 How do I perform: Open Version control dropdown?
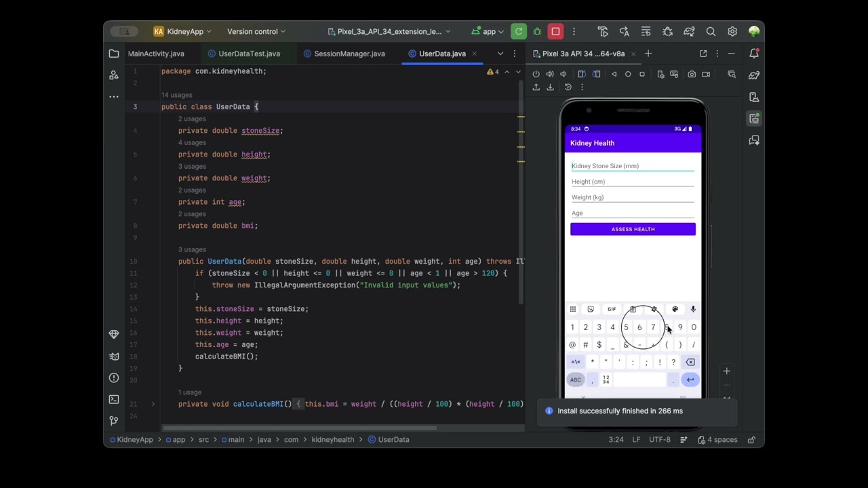pyautogui.click(x=256, y=31)
